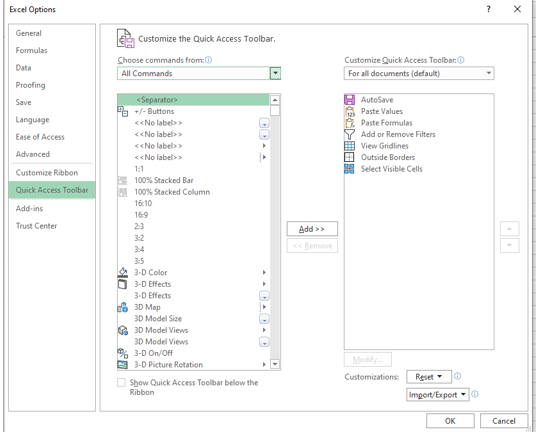
Task: Click the AutoSave icon in toolbar list
Action: pos(349,100)
